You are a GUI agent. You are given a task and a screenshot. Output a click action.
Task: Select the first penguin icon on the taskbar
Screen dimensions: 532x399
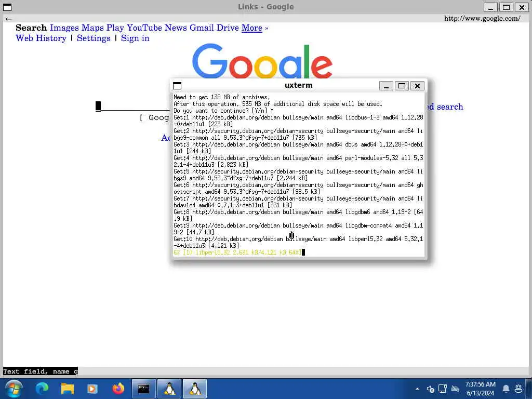169,389
